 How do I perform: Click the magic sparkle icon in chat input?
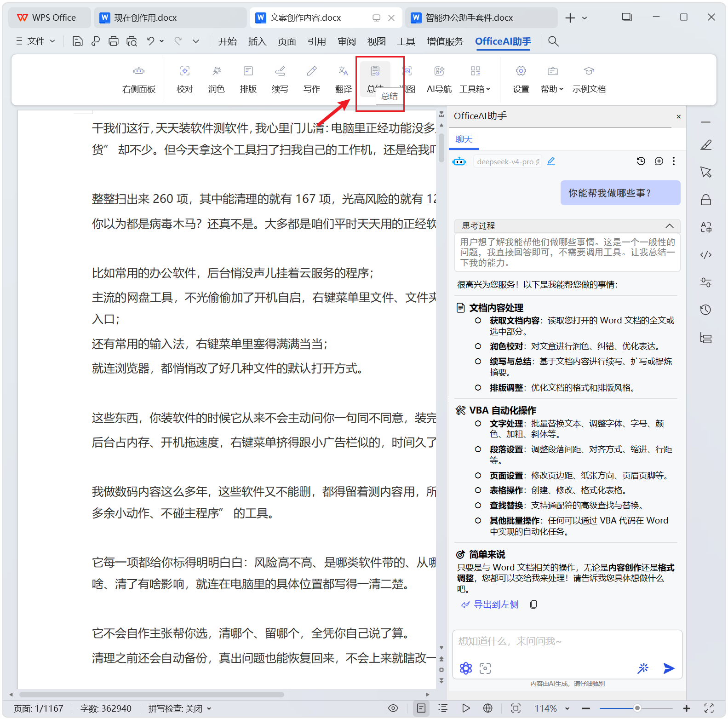tap(643, 668)
